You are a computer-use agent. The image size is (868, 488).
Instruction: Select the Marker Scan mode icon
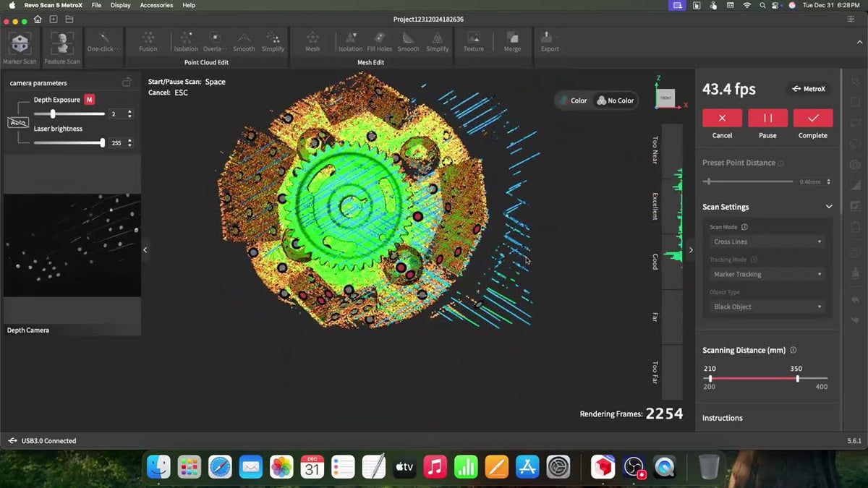(x=20, y=43)
